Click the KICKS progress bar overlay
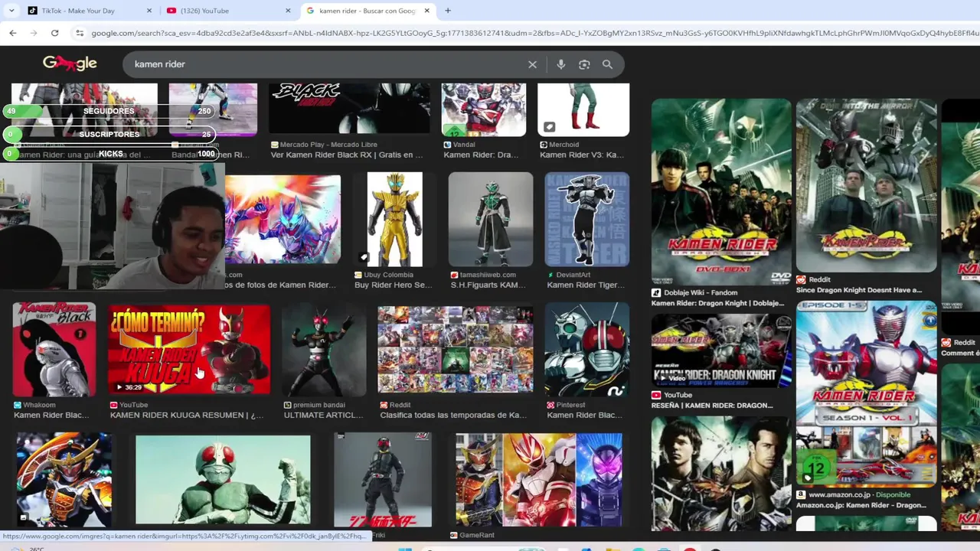980x551 pixels. coord(111,154)
